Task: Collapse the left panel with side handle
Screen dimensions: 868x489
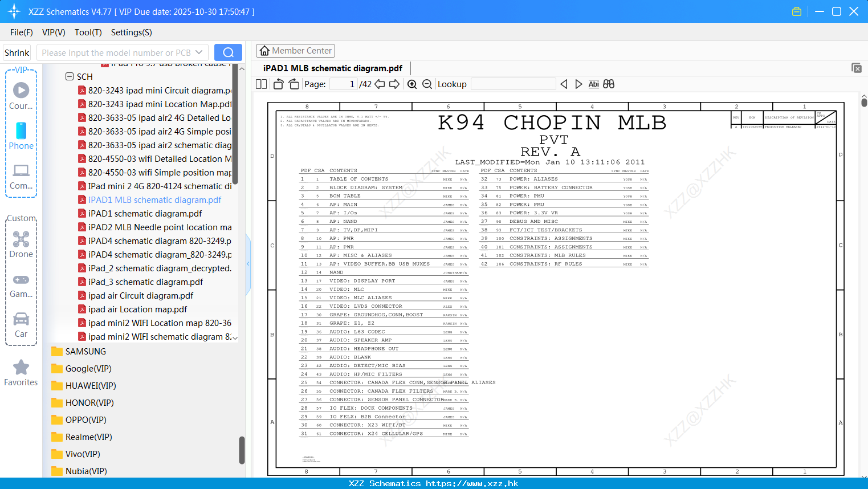Action: pyautogui.click(x=248, y=264)
